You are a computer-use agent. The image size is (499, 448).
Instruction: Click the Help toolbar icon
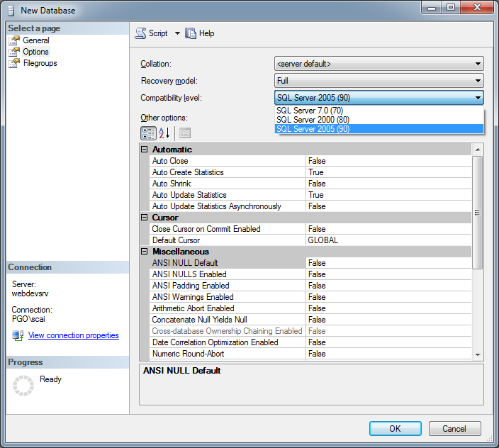point(190,33)
